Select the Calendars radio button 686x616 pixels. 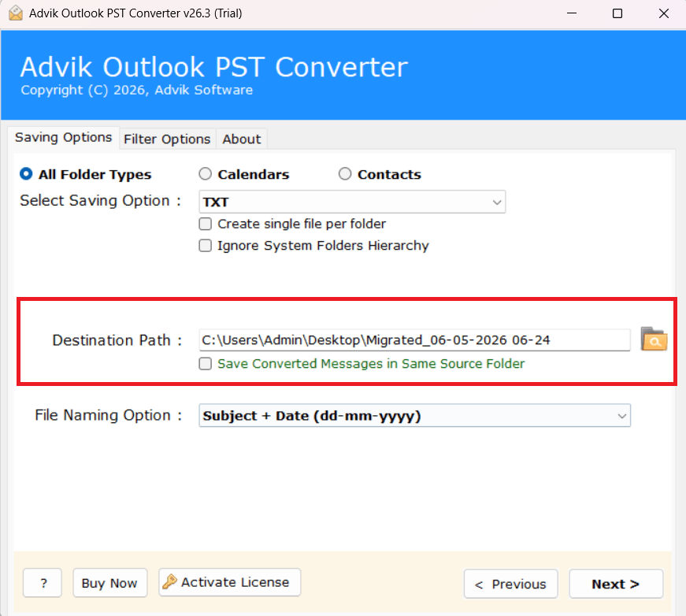point(205,173)
